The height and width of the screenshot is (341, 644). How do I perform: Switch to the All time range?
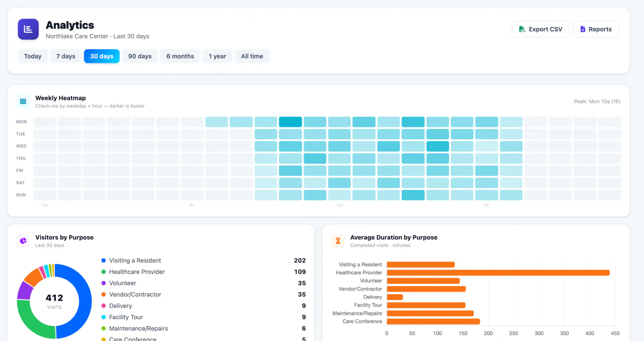pyautogui.click(x=252, y=56)
